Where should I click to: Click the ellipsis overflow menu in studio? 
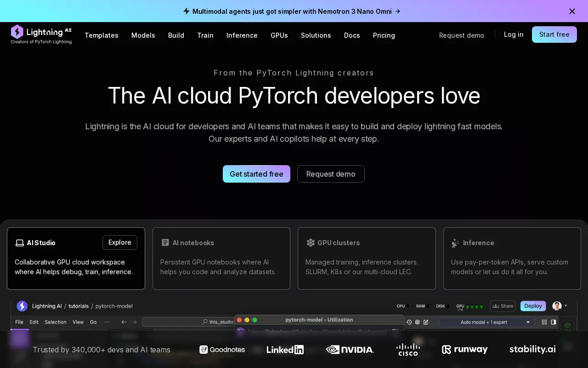tap(107, 322)
